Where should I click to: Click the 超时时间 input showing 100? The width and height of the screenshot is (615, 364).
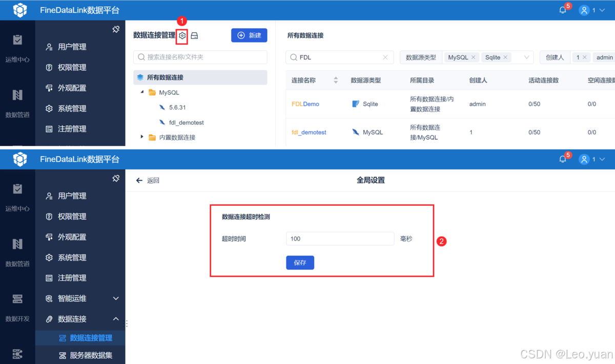(340, 239)
